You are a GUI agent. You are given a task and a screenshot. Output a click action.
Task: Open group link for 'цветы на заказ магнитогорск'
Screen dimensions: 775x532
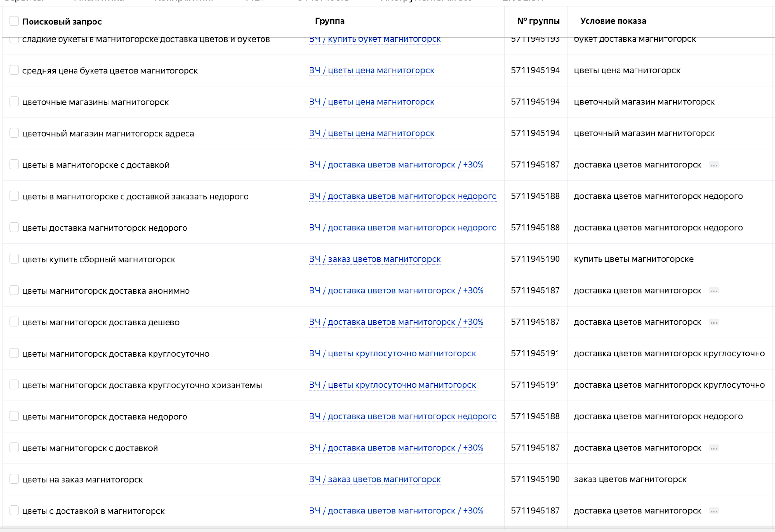point(374,479)
